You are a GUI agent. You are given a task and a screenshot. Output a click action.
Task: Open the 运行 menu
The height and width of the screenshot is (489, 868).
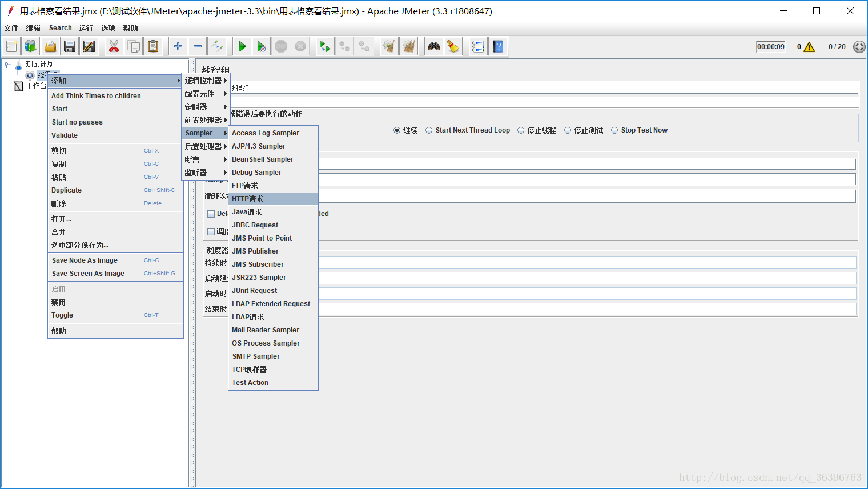point(86,28)
